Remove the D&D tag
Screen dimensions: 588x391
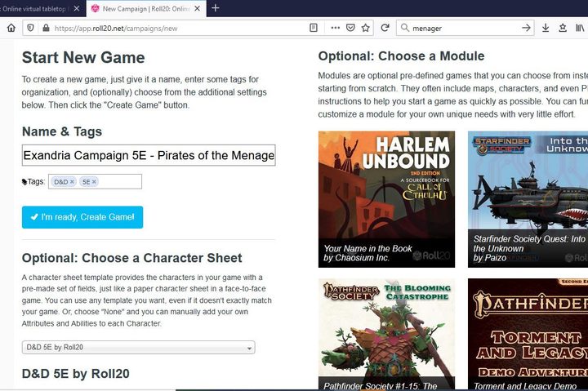coord(72,182)
